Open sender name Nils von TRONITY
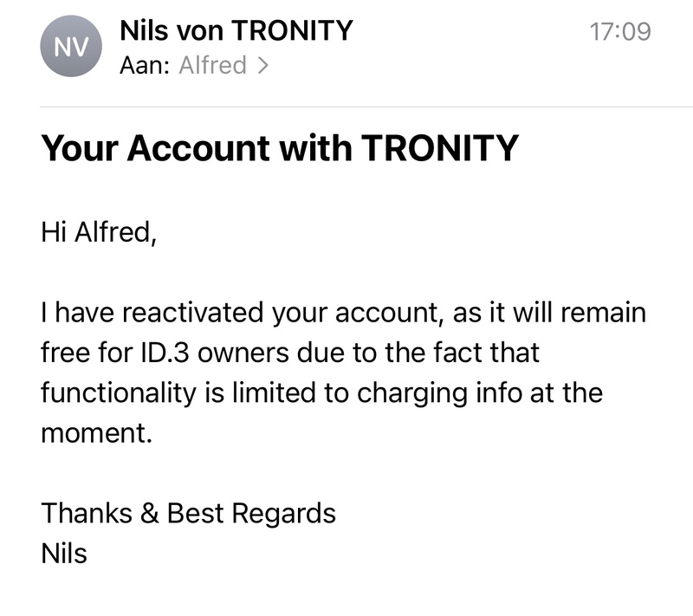 236,31
